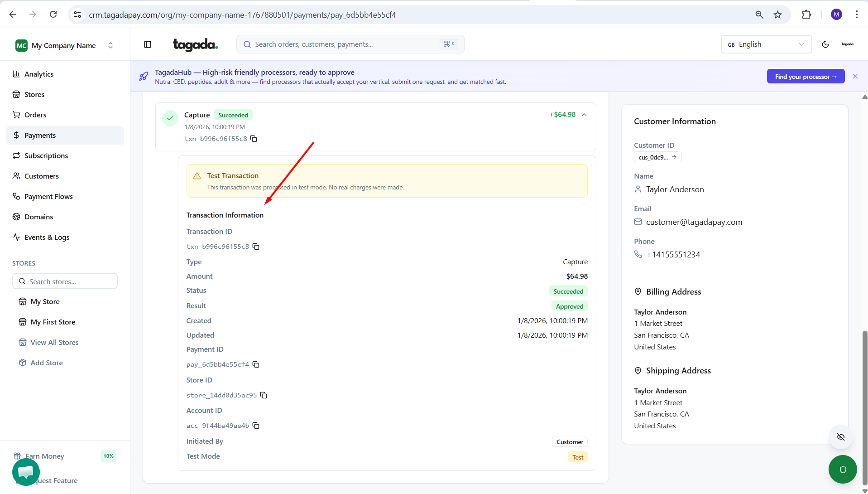Dismiss the TagadaHub promotional banner

(855, 76)
